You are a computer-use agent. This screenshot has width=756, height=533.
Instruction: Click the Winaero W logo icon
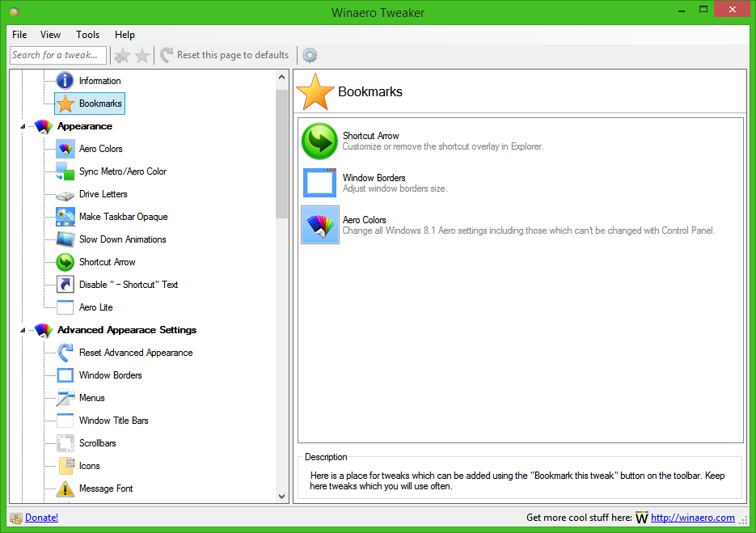coord(641,518)
